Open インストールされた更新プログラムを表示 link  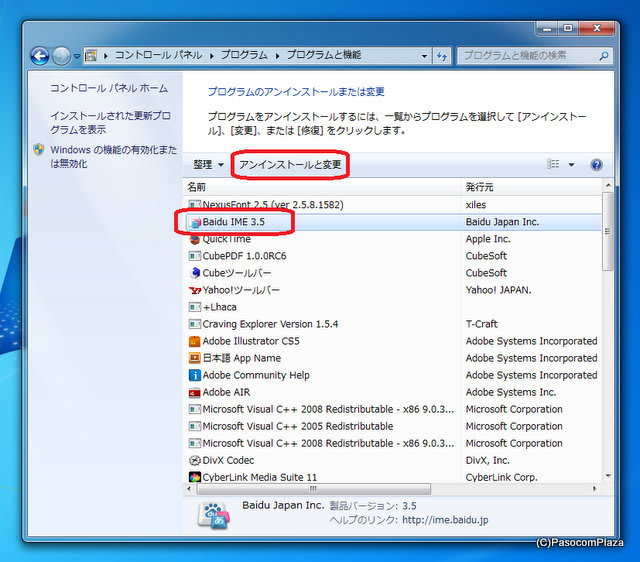click(x=110, y=122)
